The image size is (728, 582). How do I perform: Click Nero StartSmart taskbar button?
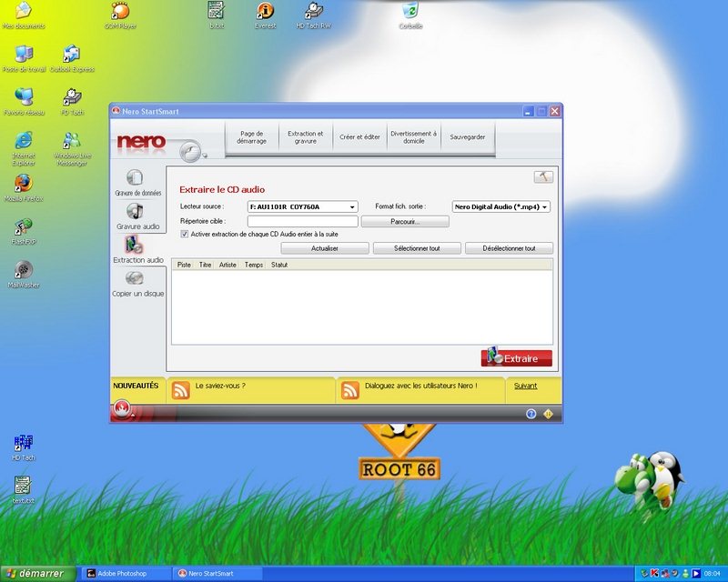[x=218, y=574]
